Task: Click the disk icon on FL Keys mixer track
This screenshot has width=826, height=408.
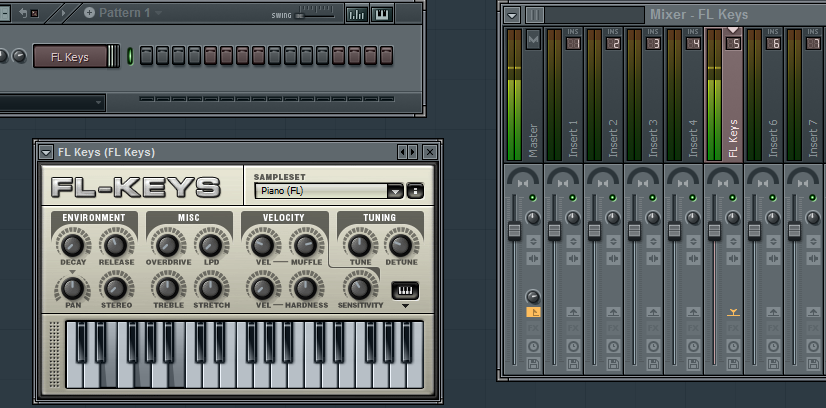Action: tap(733, 363)
